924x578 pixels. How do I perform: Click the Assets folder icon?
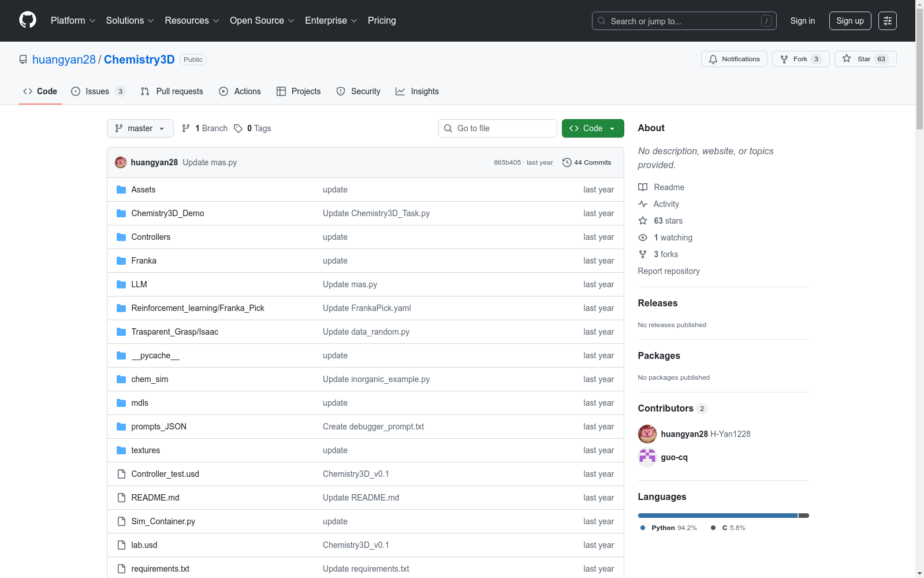pos(121,190)
